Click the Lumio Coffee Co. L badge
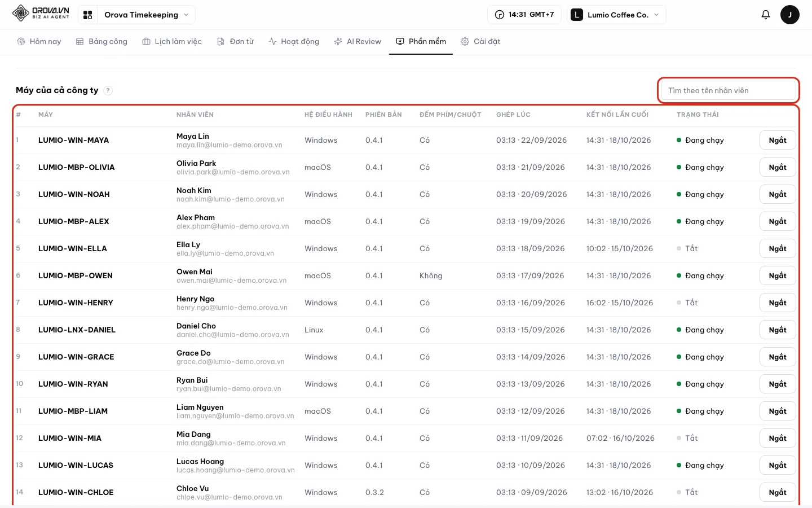 tap(576, 15)
